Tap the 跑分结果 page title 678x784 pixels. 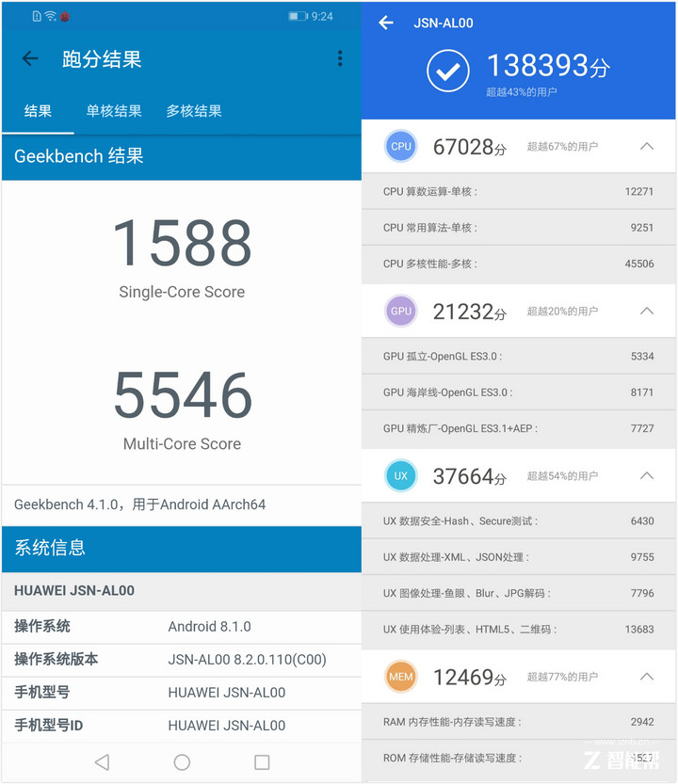tap(102, 59)
